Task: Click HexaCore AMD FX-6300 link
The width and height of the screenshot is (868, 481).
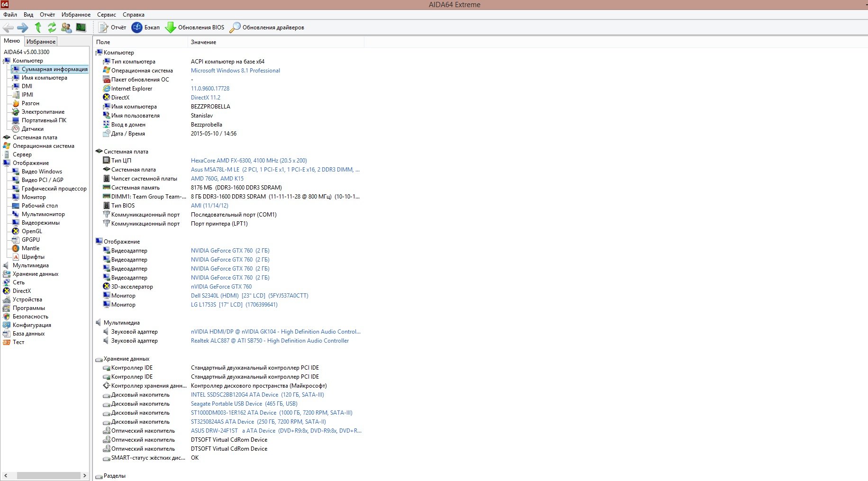Action: click(249, 161)
